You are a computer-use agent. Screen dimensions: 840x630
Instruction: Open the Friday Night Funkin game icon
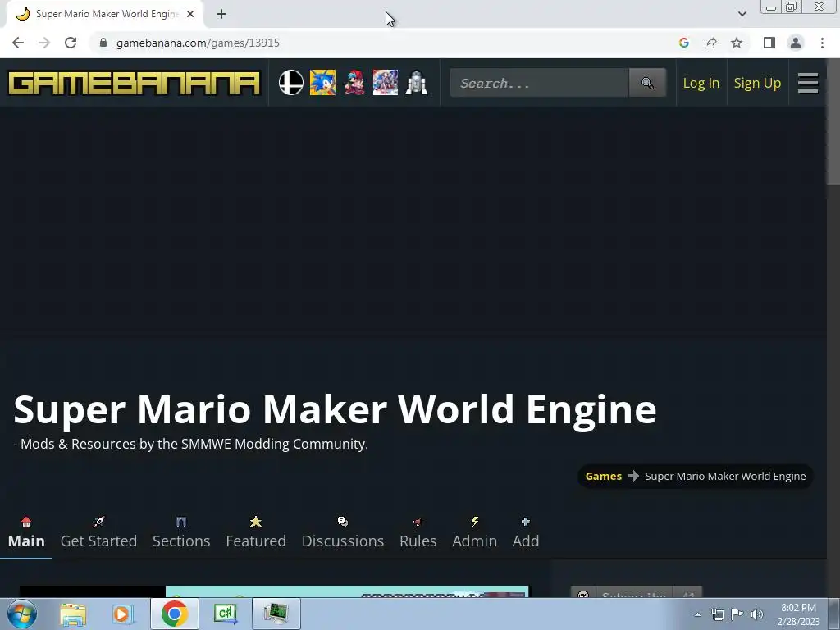tap(354, 83)
